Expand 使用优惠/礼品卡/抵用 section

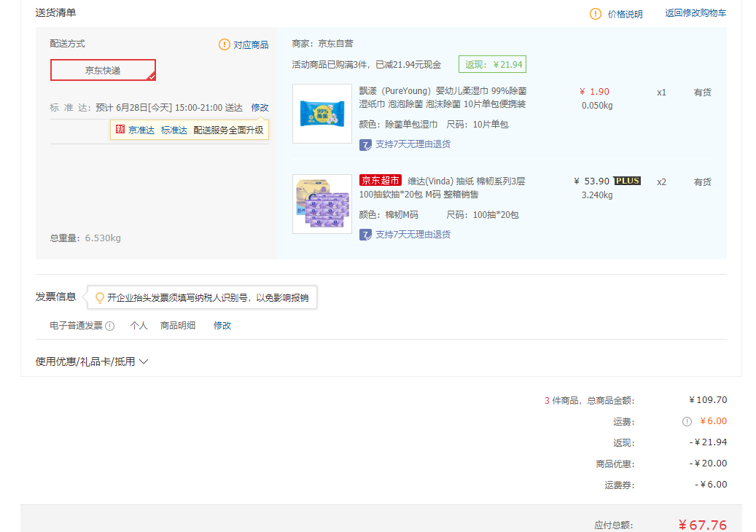92,361
